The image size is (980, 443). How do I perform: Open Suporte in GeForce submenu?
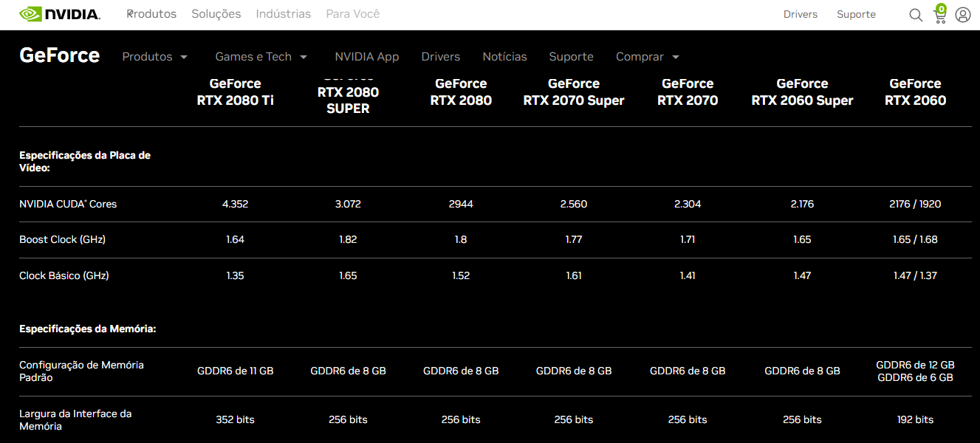(x=571, y=57)
